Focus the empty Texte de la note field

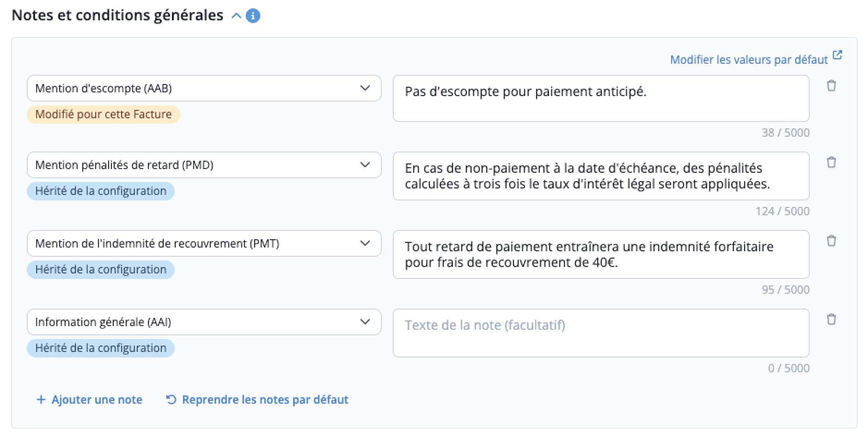click(x=601, y=333)
